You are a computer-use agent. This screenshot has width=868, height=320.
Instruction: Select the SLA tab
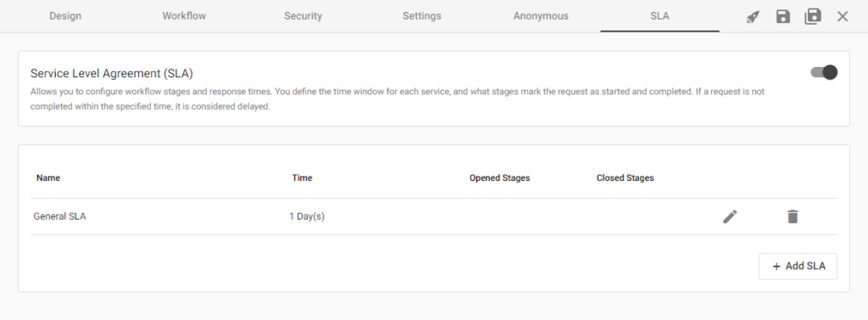[659, 16]
